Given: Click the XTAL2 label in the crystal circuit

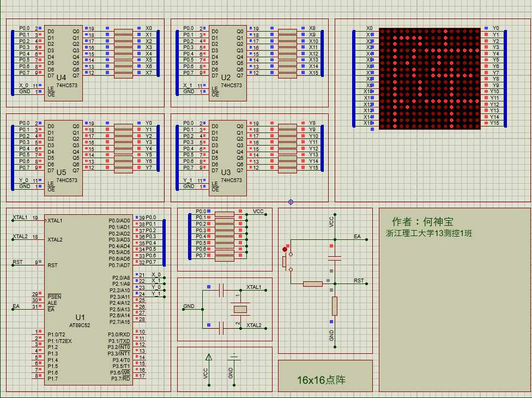Looking at the screenshot, I should point(254,325).
